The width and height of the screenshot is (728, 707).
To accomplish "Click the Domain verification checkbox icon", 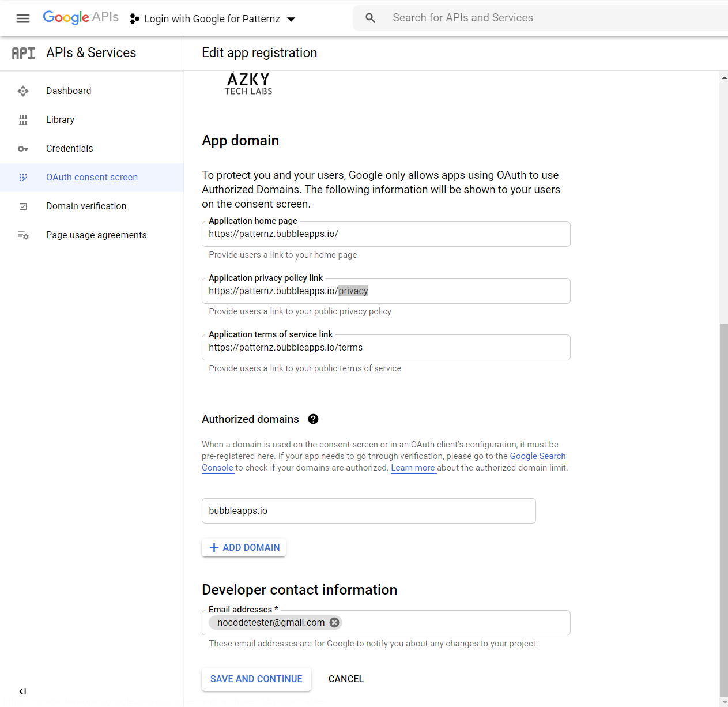I will pos(23,206).
